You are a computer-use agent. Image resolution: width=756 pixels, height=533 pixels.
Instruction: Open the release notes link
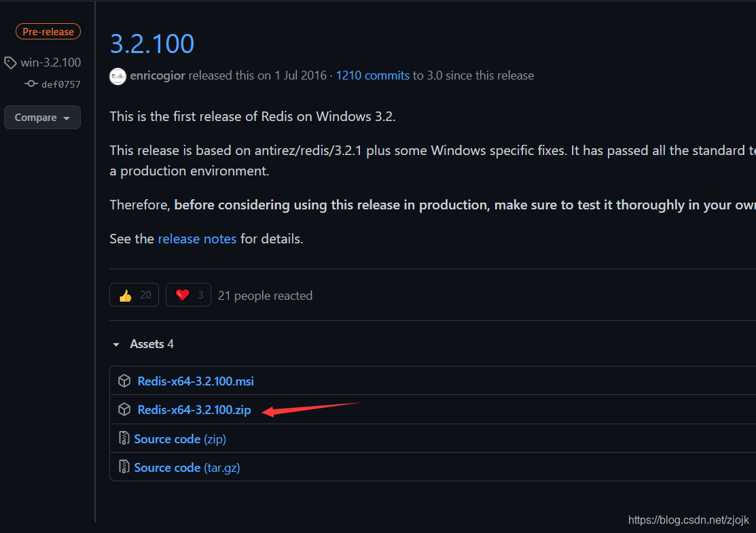pyautogui.click(x=197, y=239)
